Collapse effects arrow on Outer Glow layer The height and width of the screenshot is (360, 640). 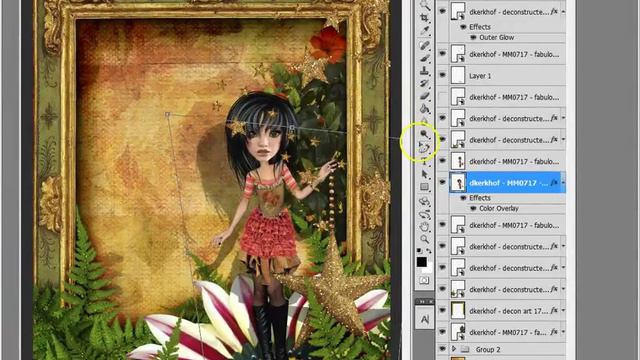coord(563,12)
